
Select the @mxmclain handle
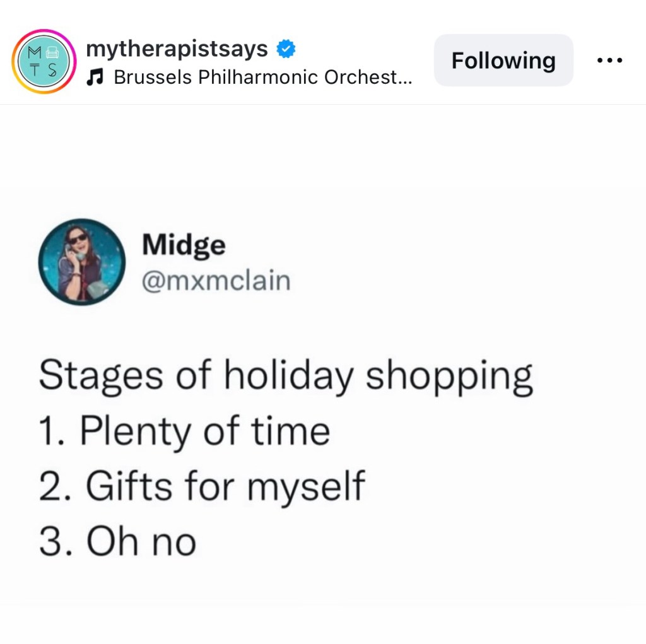216,280
